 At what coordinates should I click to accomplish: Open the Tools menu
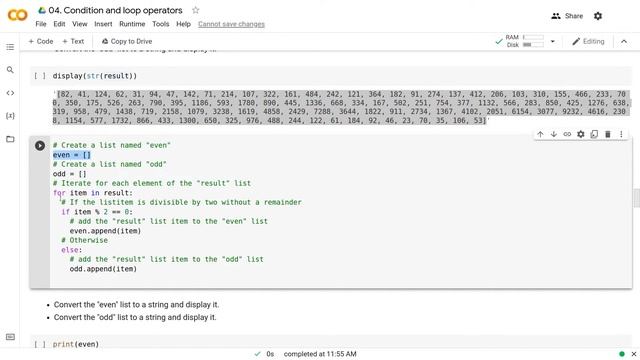click(161, 24)
